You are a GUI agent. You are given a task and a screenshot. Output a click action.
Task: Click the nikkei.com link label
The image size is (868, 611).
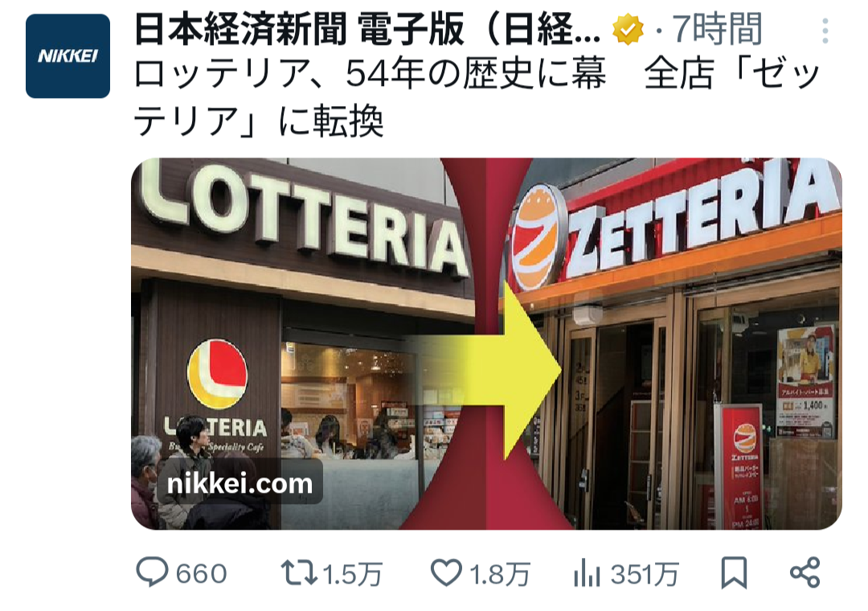point(240,483)
